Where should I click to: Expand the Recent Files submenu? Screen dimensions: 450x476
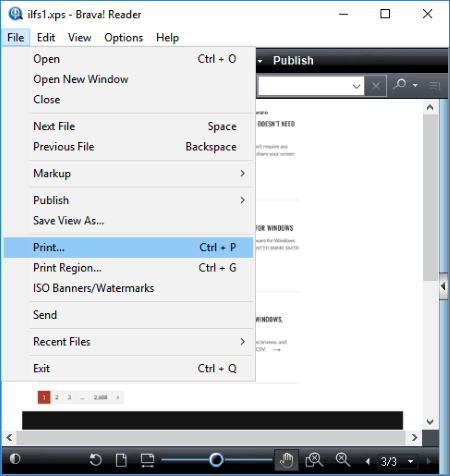(128, 342)
